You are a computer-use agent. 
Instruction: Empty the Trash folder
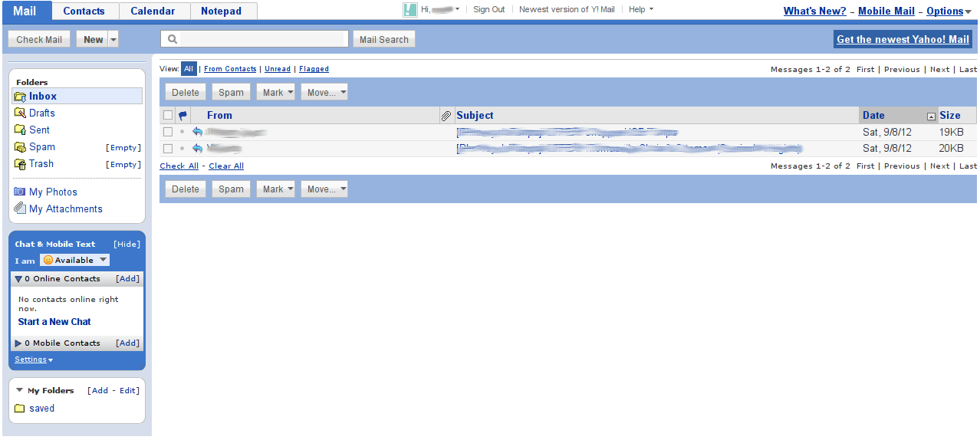[x=123, y=164]
